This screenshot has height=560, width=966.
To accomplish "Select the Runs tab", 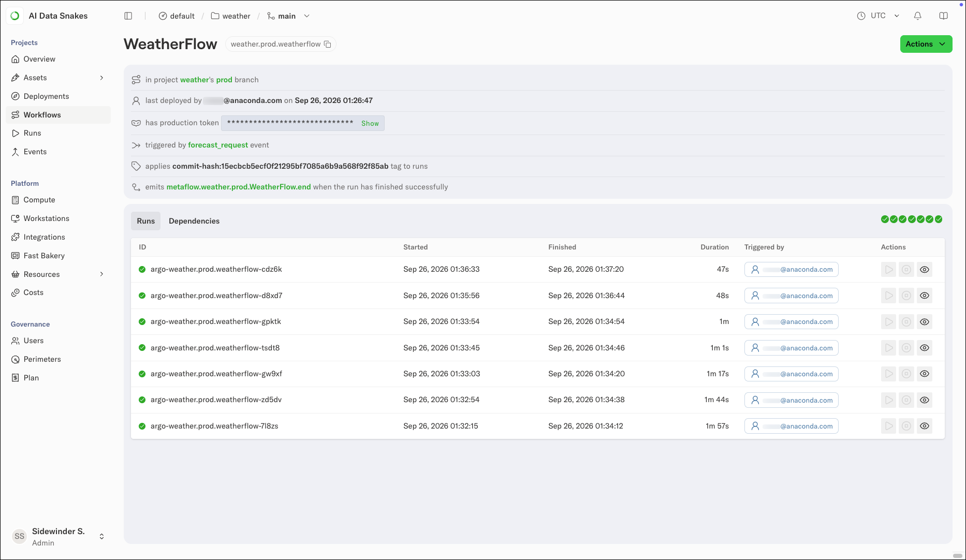I will 145,221.
